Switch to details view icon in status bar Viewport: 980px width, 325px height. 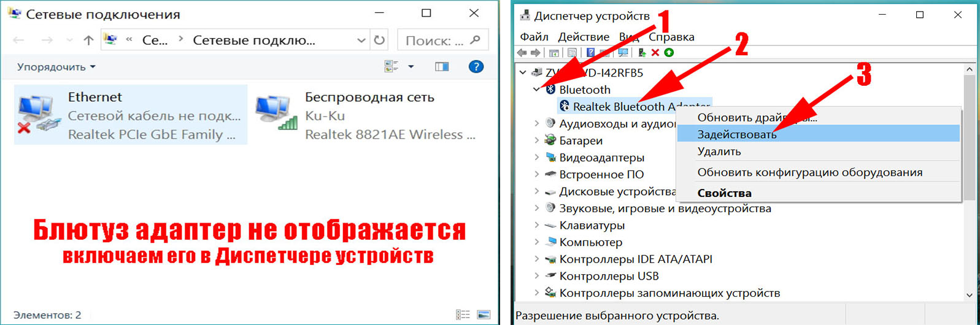click(x=463, y=315)
